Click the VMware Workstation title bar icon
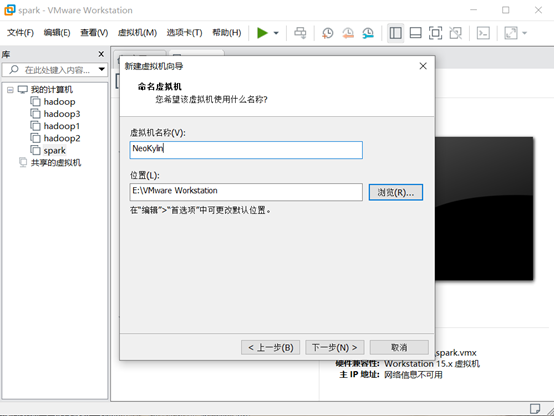 coord(10,10)
